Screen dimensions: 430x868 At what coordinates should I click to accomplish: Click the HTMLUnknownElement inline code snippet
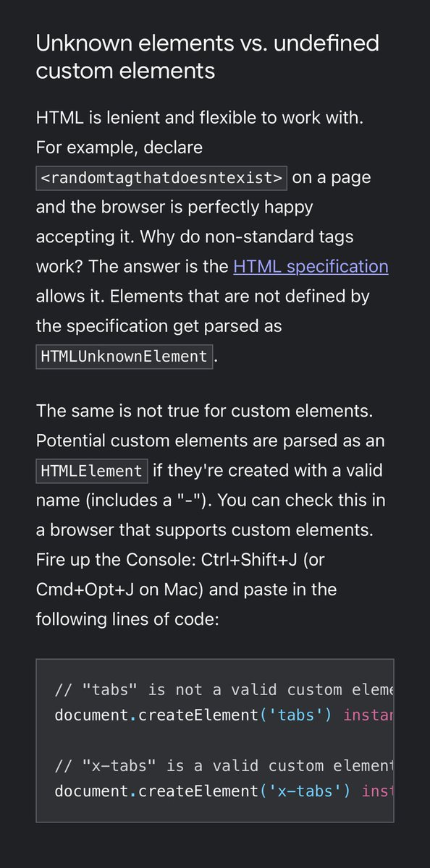(x=125, y=357)
